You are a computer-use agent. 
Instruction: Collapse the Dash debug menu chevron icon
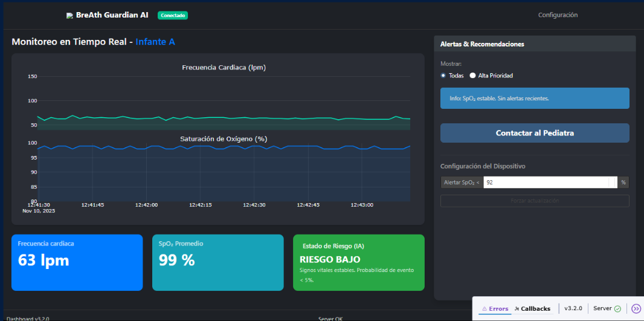(636, 309)
